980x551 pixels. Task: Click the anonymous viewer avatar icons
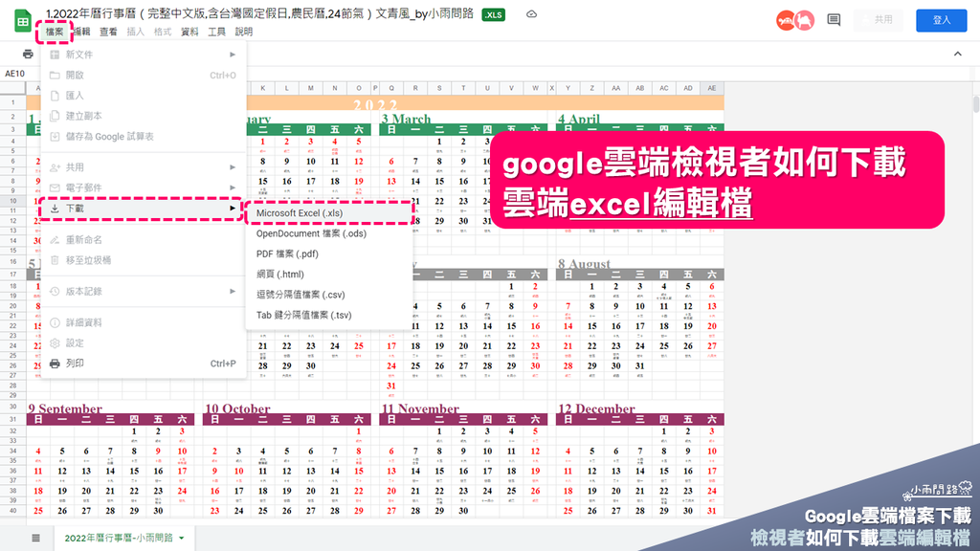(795, 20)
